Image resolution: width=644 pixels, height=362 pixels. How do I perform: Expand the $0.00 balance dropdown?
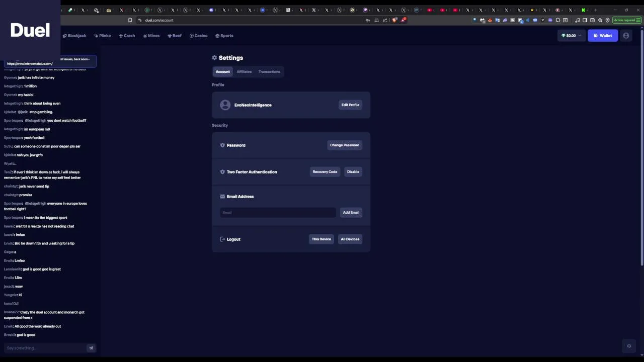(571, 36)
